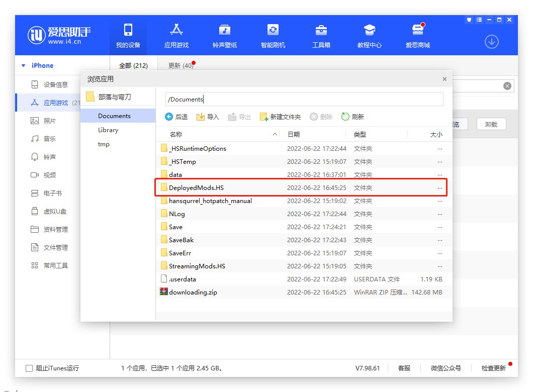
Task: Select the NLog folder row
Action: (304, 214)
